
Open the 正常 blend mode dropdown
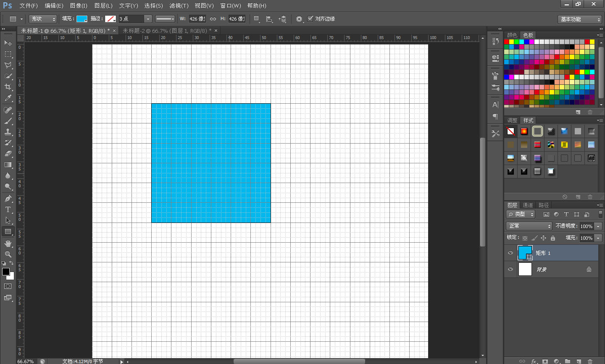[529, 226]
